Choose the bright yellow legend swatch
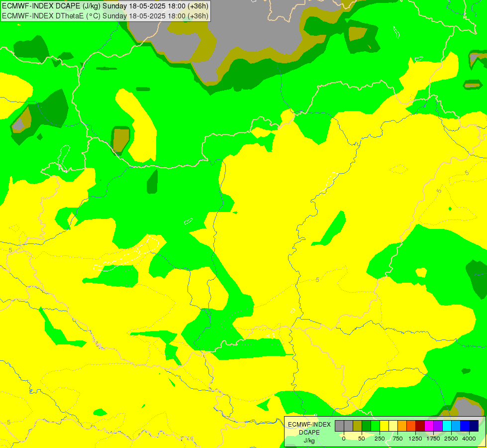 (384, 426)
